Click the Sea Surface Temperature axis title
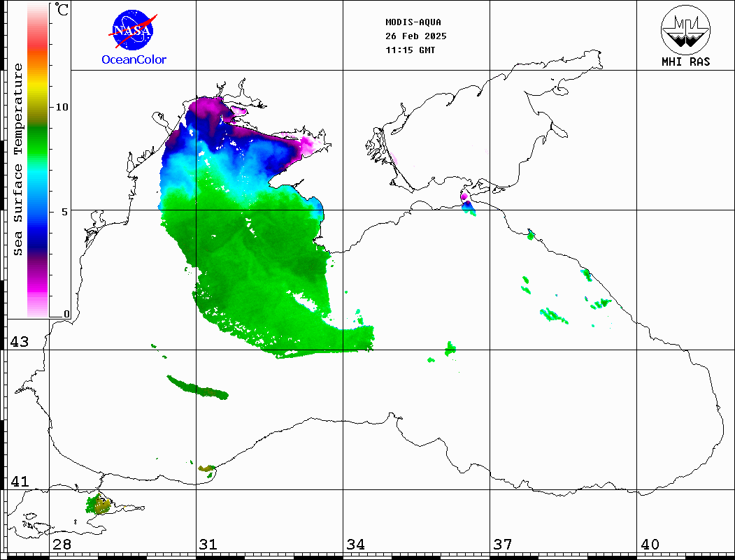Image resolution: width=735 pixels, height=560 pixels. (17, 160)
